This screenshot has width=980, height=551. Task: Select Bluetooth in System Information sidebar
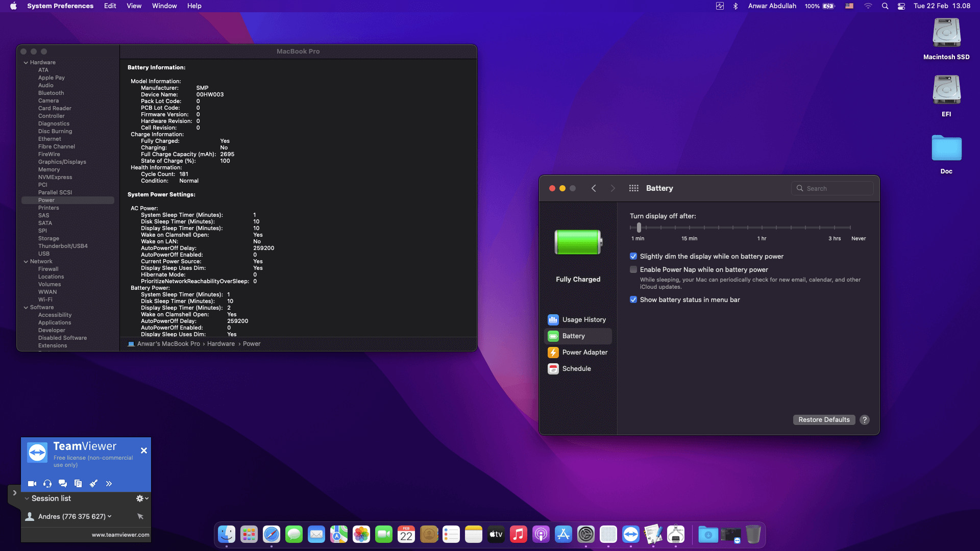[51, 93]
